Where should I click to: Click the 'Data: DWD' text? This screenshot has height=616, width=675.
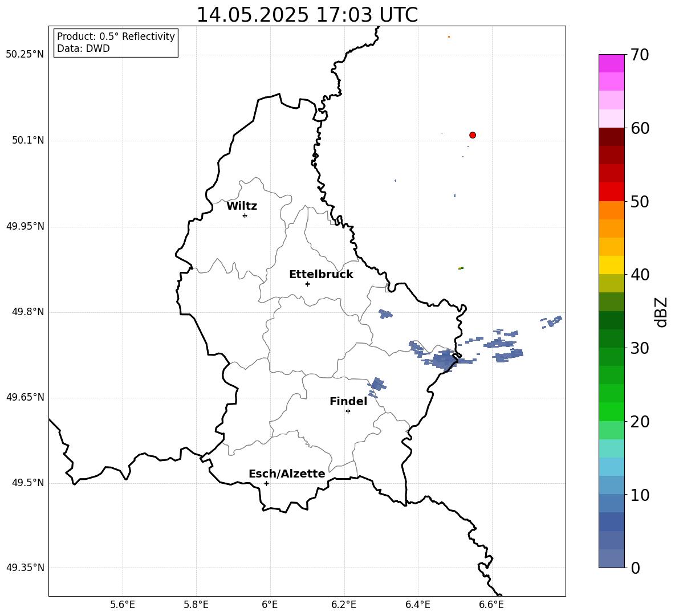pyautogui.click(x=83, y=48)
